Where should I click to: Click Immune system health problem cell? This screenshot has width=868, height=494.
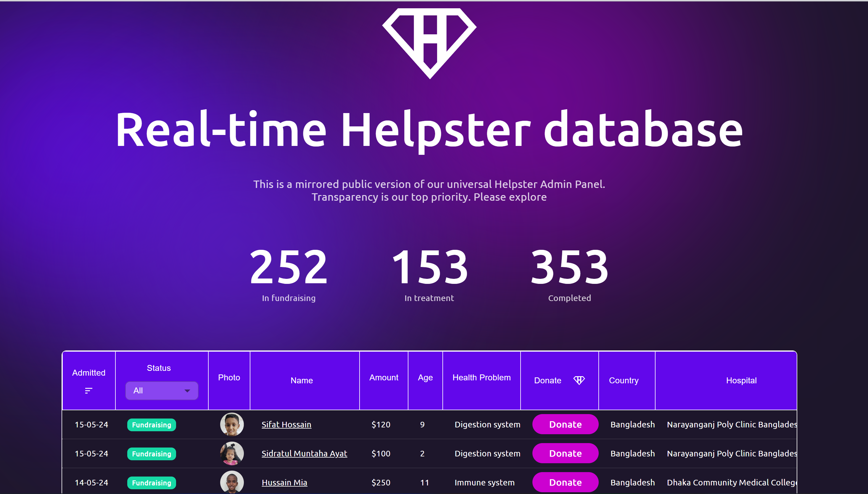pyautogui.click(x=484, y=482)
